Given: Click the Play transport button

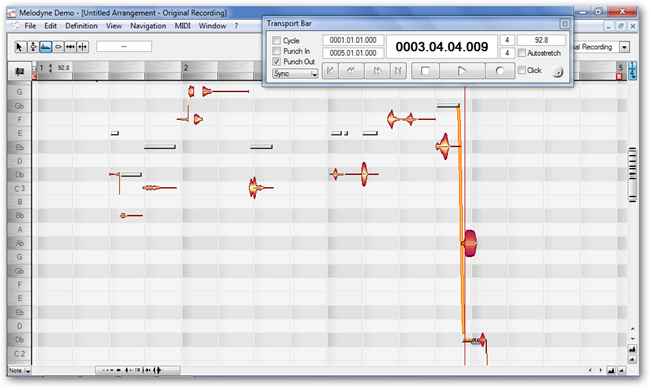Looking at the screenshot, I should pyautogui.click(x=462, y=71).
